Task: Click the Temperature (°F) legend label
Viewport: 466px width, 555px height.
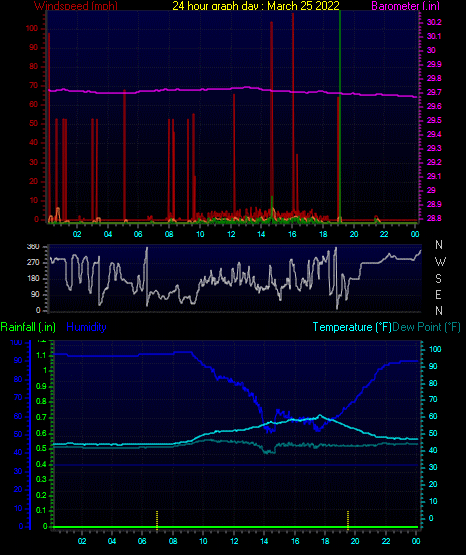Action: coord(352,327)
